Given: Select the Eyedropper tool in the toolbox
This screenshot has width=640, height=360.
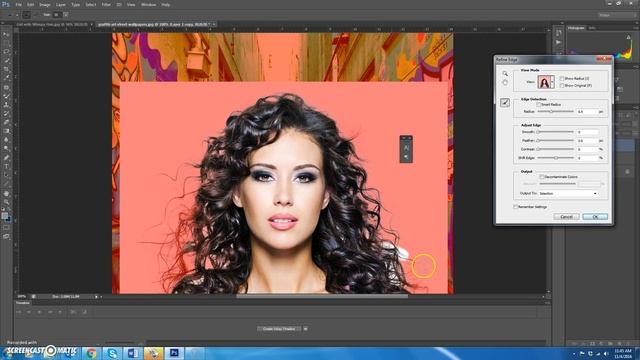Looking at the screenshot, I should coord(6,78).
